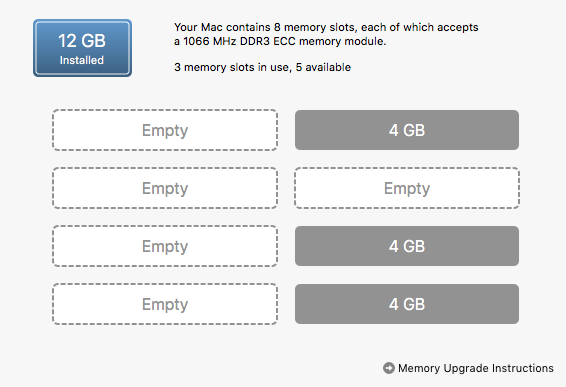
Task: Click the Empty slot in the bottom row
Action: (x=165, y=304)
